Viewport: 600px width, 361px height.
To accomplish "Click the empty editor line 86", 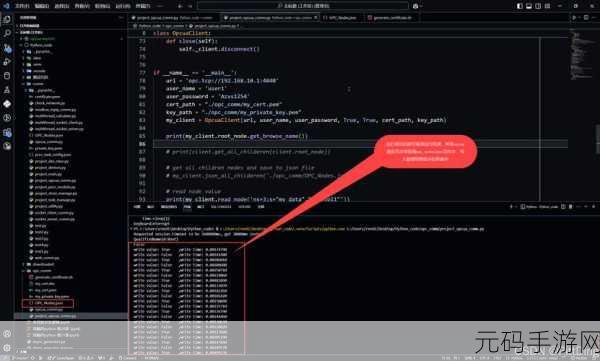I will 360,144.
